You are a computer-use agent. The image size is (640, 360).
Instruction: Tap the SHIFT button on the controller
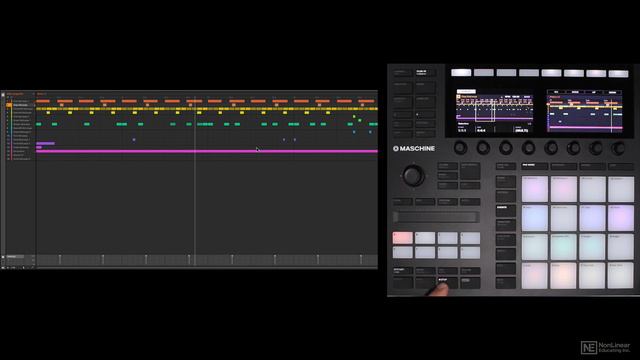(470, 283)
